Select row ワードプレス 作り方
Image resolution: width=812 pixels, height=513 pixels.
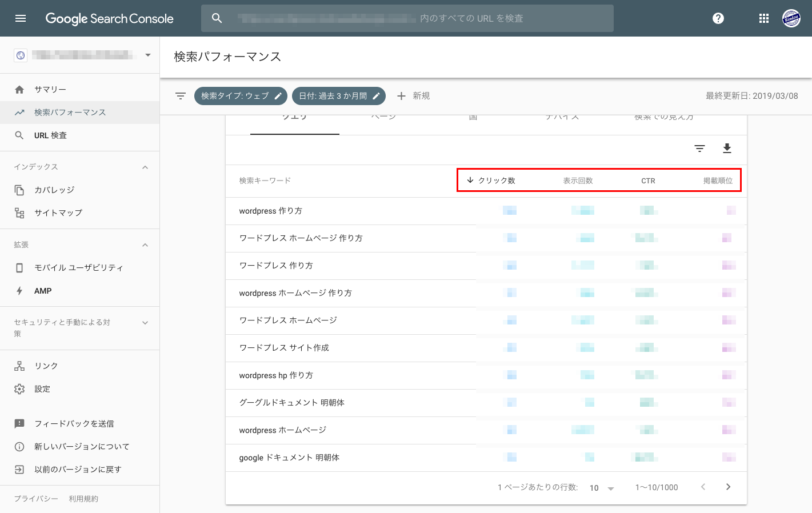(486, 266)
